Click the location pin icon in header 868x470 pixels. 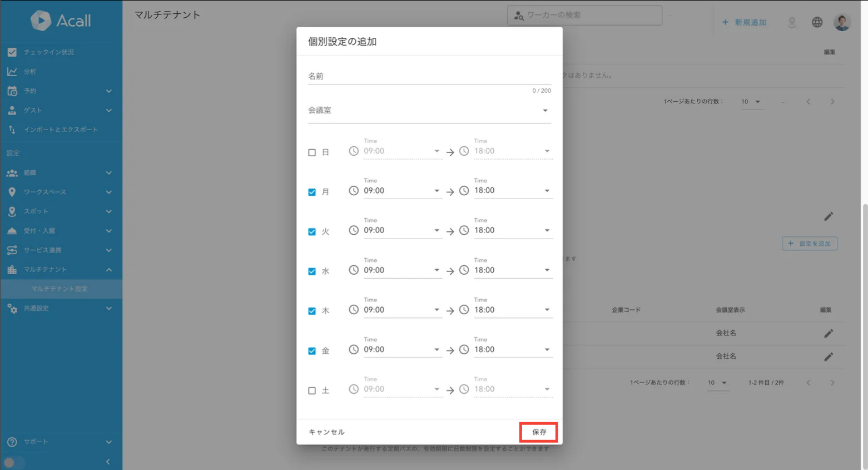(x=792, y=22)
